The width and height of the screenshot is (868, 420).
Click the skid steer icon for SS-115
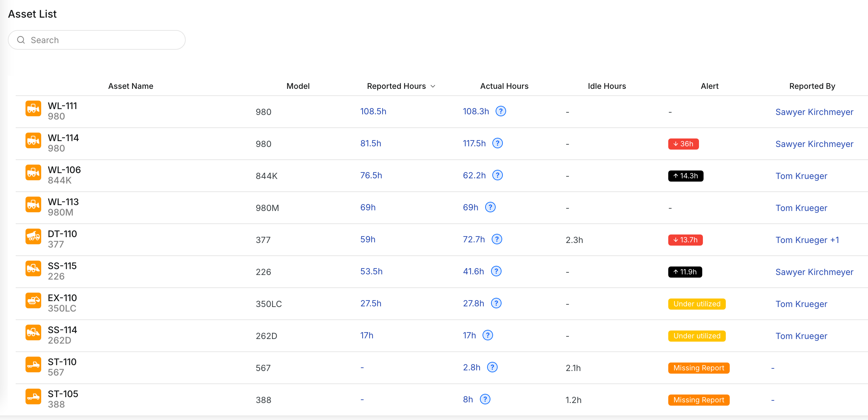[33, 268]
